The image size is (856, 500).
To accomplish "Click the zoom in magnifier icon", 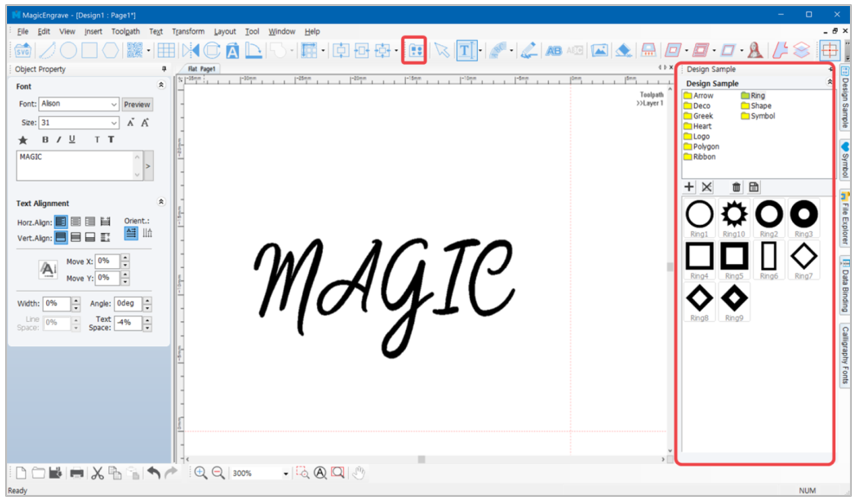I will tap(200, 473).
